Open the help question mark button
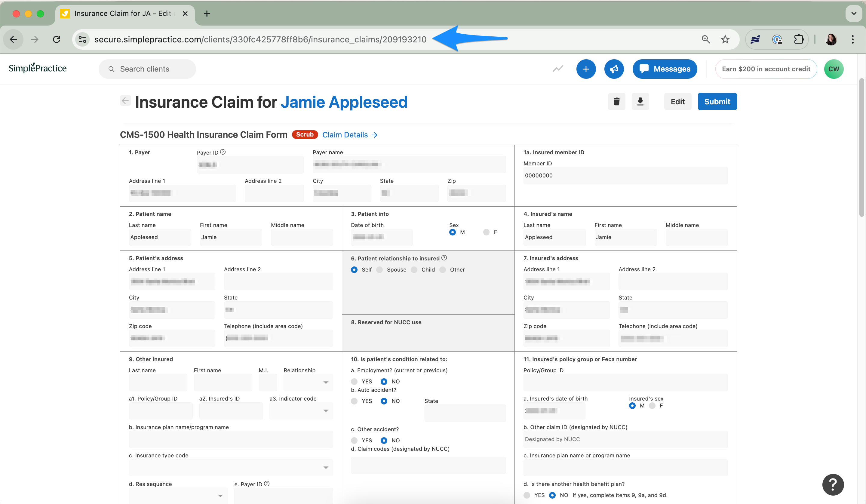Viewport: 866px width, 504px height. coord(833,484)
